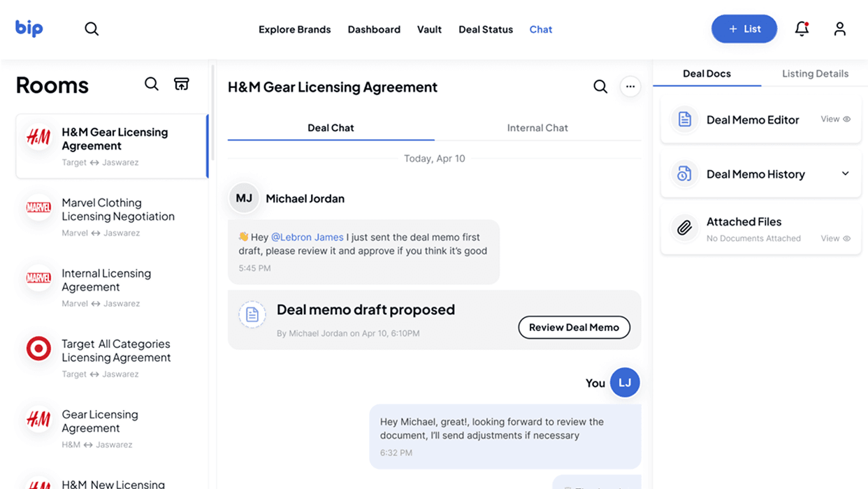Click the bip logo

click(x=29, y=29)
